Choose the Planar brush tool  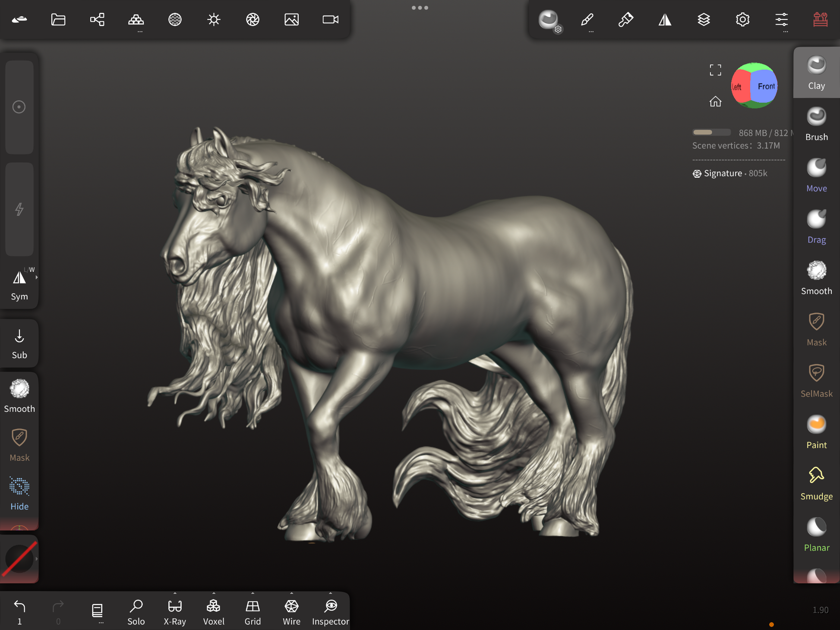pyautogui.click(x=816, y=535)
